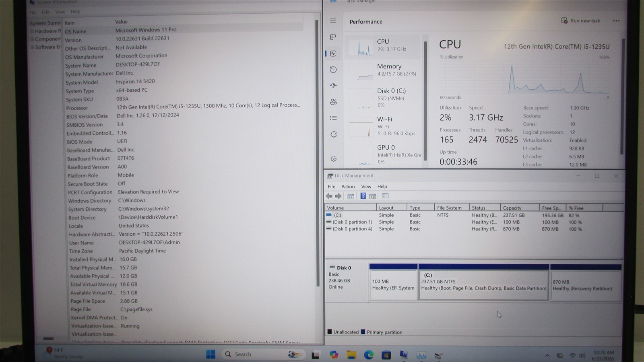Click System Information vertical scrollbar
This screenshot has height=362, width=644.
(317, 153)
